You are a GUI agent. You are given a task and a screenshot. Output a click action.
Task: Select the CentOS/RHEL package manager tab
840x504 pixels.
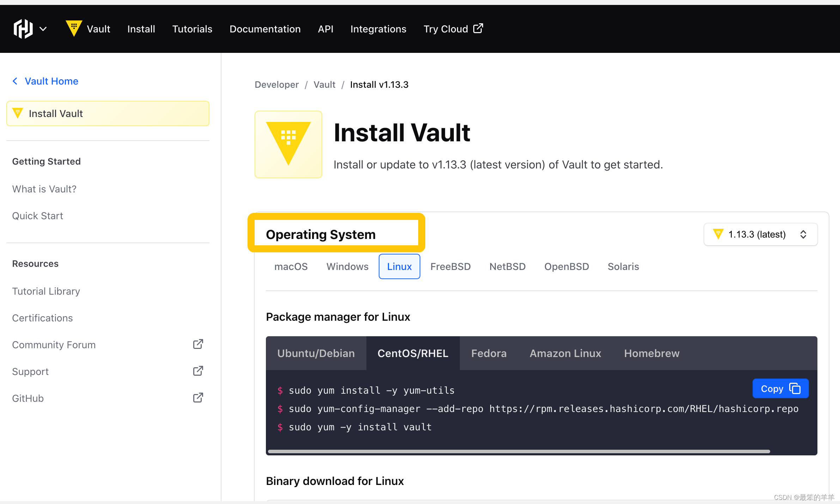[x=413, y=354]
